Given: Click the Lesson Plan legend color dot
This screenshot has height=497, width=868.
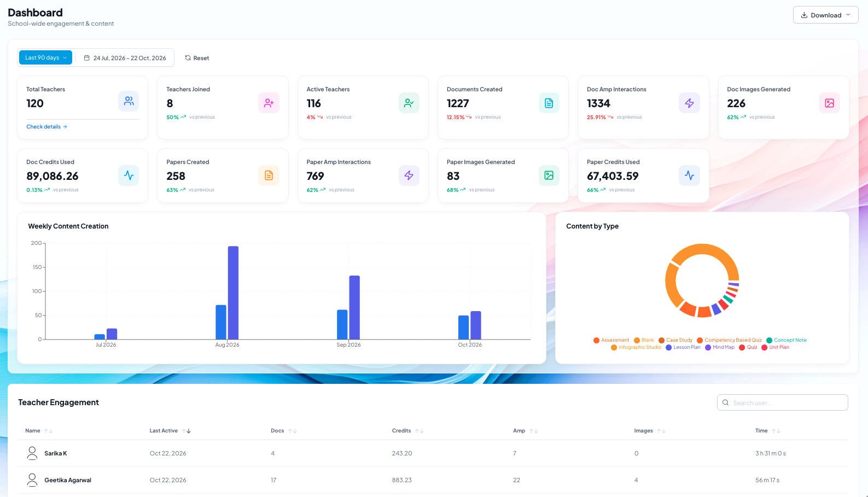Looking at the screenshot, I should 668,348.
